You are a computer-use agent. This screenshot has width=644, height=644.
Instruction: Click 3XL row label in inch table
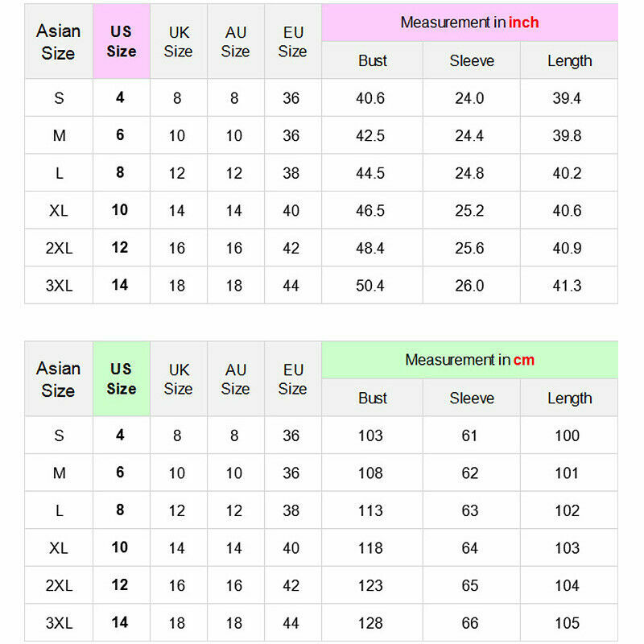pyautogui.click(x=59, y=286)
